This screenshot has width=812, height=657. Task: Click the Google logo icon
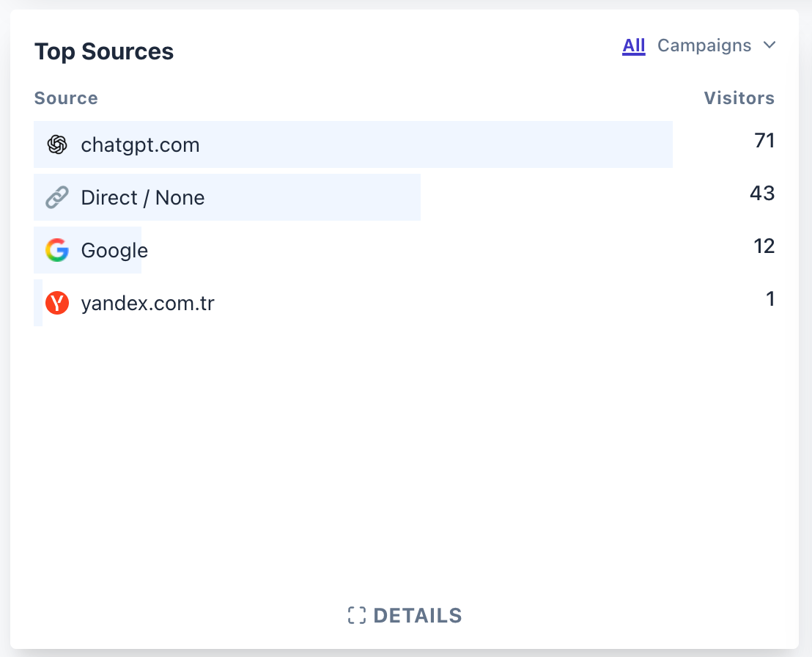click(x=56, y=250)
